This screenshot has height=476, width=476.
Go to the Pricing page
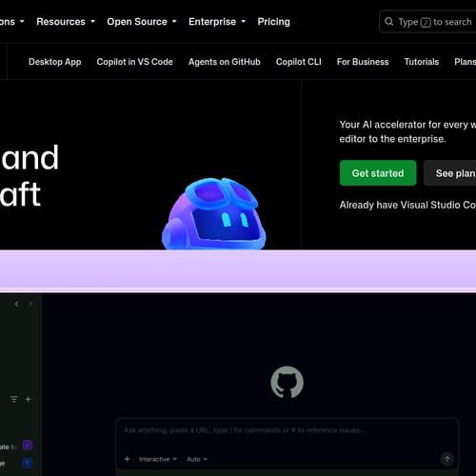[273, 22]
